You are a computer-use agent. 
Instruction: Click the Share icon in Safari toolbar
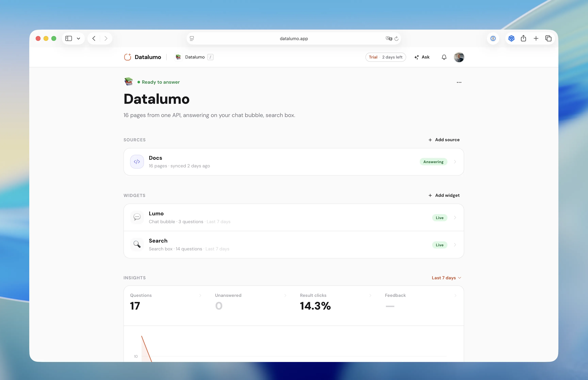pos(523,38)
